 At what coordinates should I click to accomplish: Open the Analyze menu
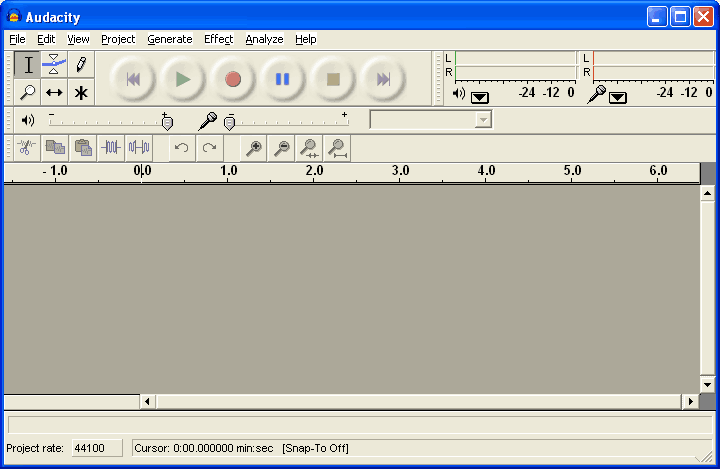[264, 40]
